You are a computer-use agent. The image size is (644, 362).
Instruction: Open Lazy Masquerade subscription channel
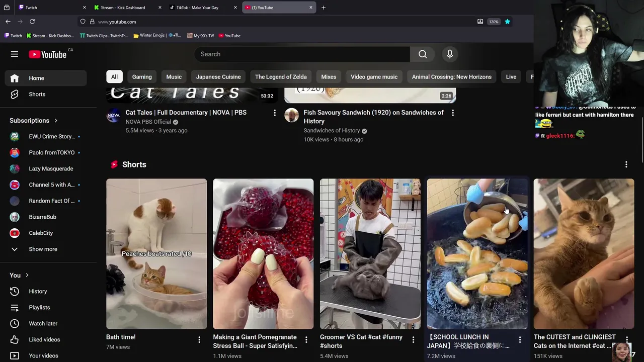coord(46,168)
